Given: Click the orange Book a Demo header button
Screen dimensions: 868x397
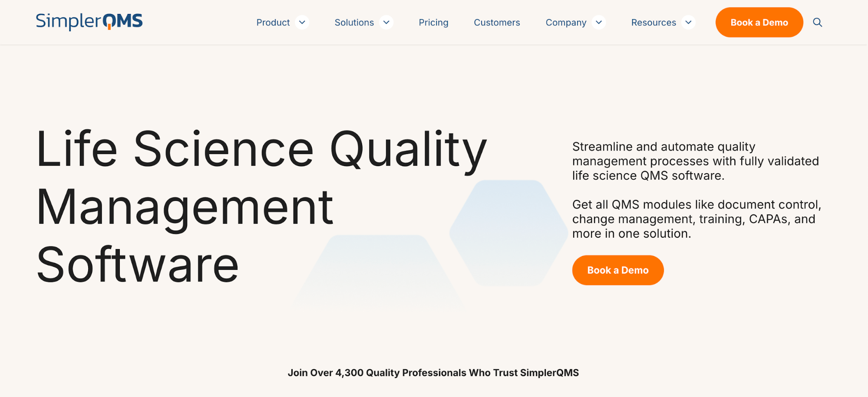Looking at the screenshot, I should pos(759,22).
